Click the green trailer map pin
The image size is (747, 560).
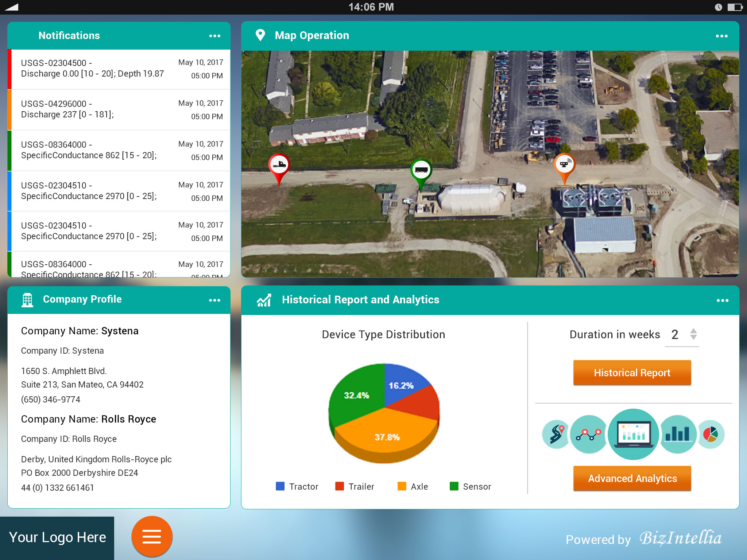coord(421,170)
